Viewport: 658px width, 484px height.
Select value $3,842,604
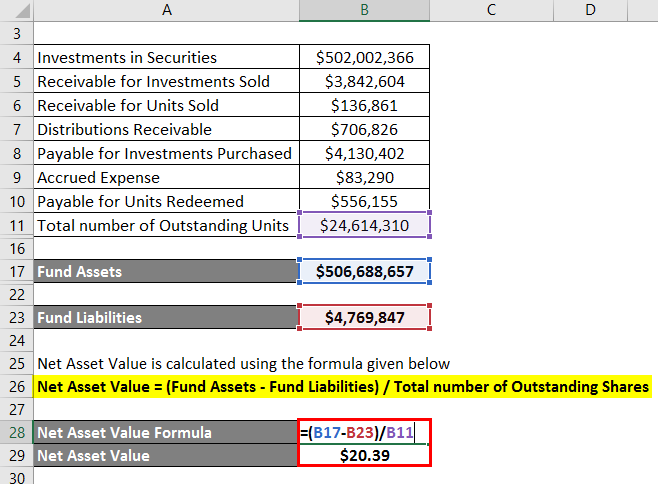(364, 81)
